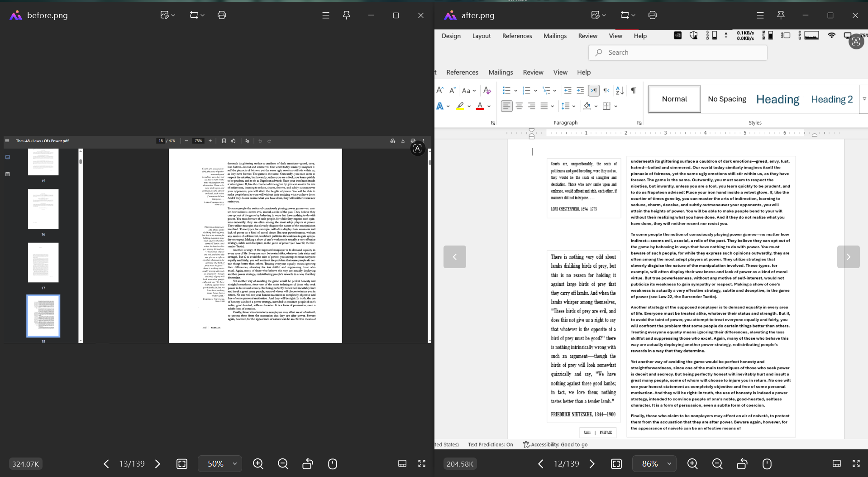Expand the Word styles gallery
Screen dimensions: 868x477
864,99
